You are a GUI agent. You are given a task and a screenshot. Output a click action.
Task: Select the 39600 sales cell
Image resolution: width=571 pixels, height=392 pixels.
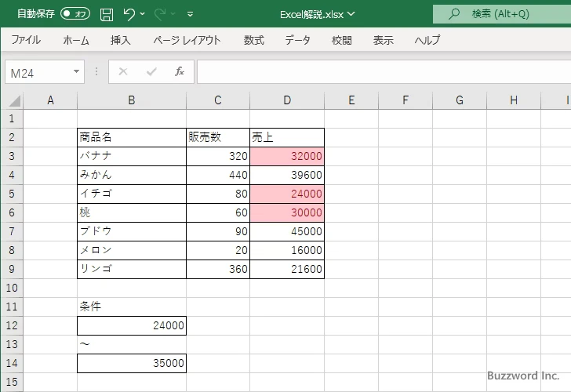pos(287,175)
